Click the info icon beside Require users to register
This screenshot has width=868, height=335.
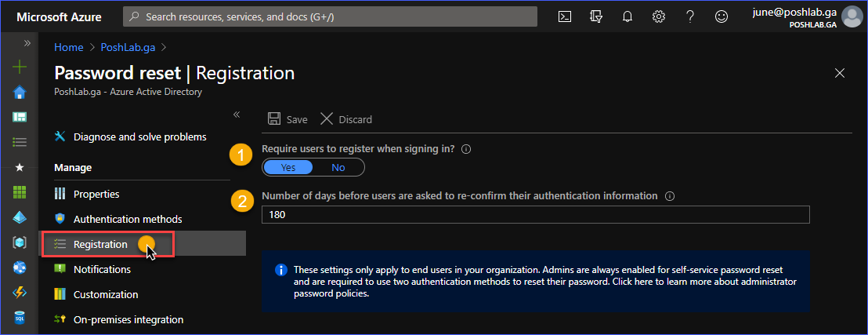tap(466, 149)
